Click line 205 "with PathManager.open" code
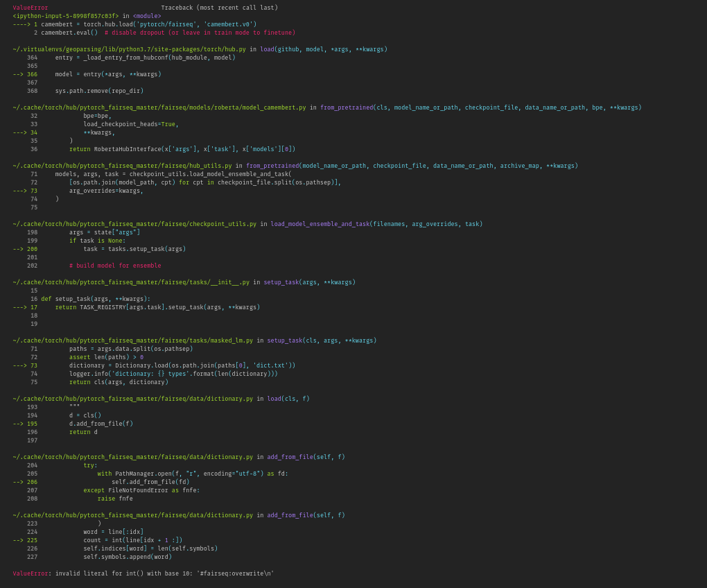The width and height of the screenshot is (707, 588). pos(193,474)
